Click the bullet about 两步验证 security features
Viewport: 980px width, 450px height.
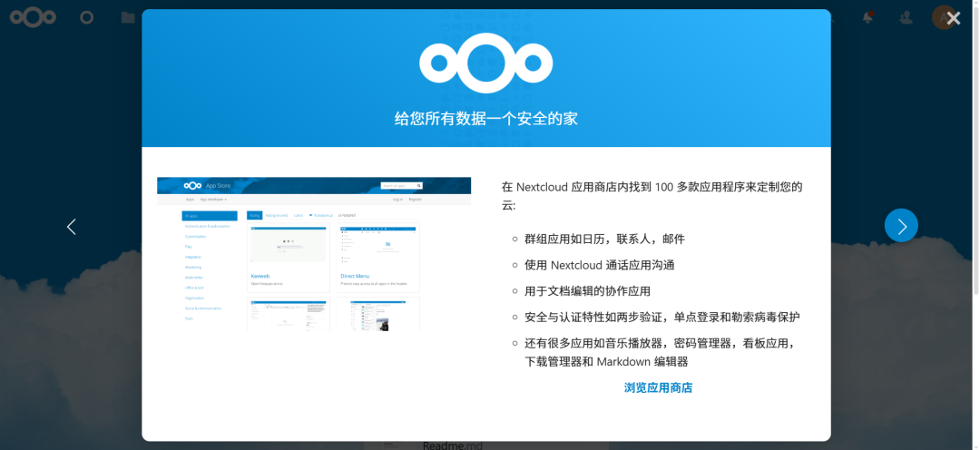[x=662, y=317]
